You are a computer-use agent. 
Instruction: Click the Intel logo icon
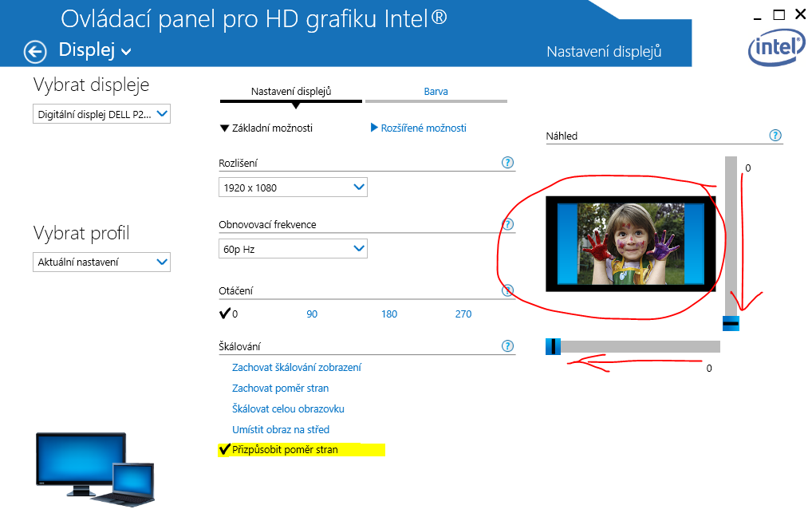point(775,49)
